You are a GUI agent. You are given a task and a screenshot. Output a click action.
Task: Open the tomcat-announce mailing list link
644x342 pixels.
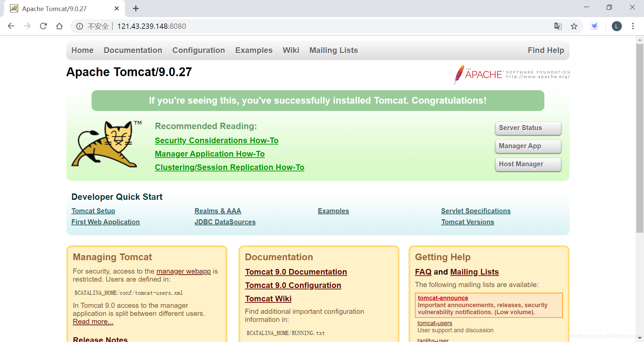coord(443,298)
